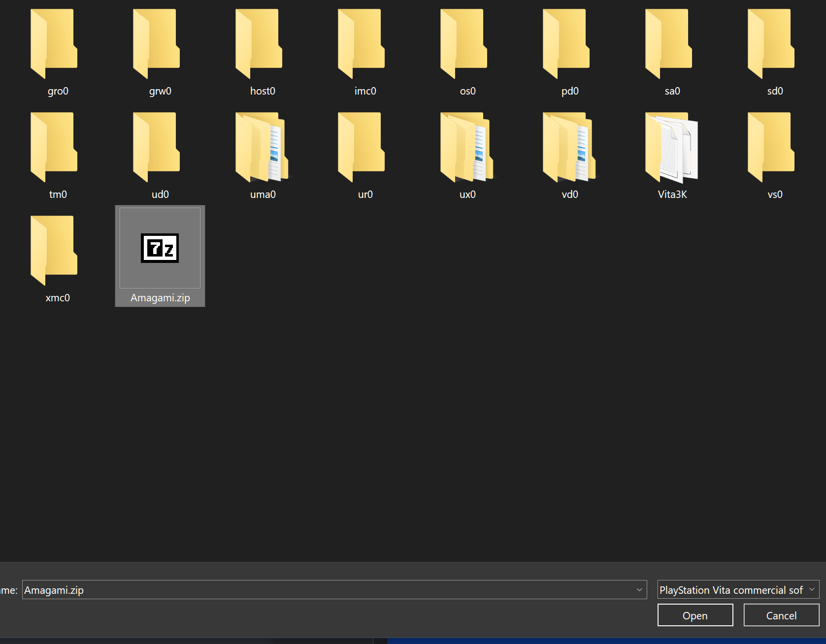826x644 pixels.
Task: Select the vs0 folder icon
Action: tap(771, 147)
